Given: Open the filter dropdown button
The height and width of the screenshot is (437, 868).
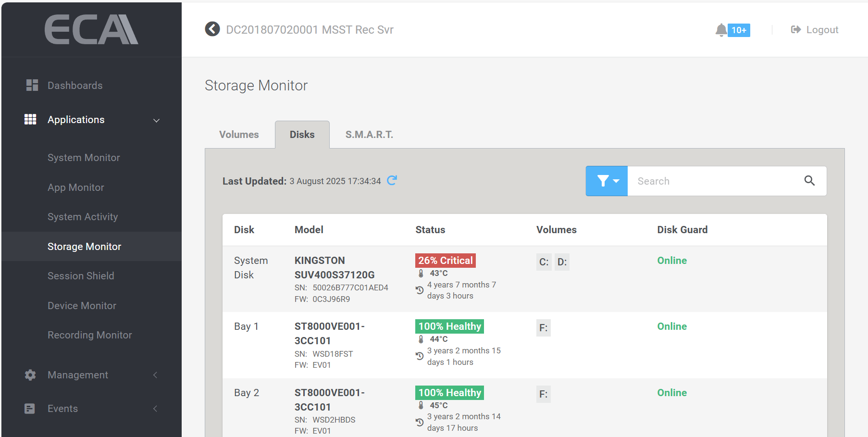Looking at the screenshot, I should [x=607, y=181].
